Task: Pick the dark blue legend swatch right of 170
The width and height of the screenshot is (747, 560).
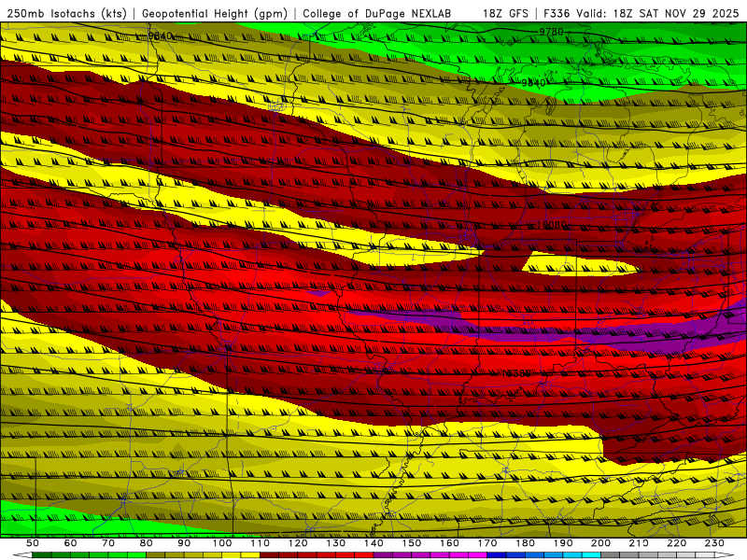Action: click(x=497, y=555)
